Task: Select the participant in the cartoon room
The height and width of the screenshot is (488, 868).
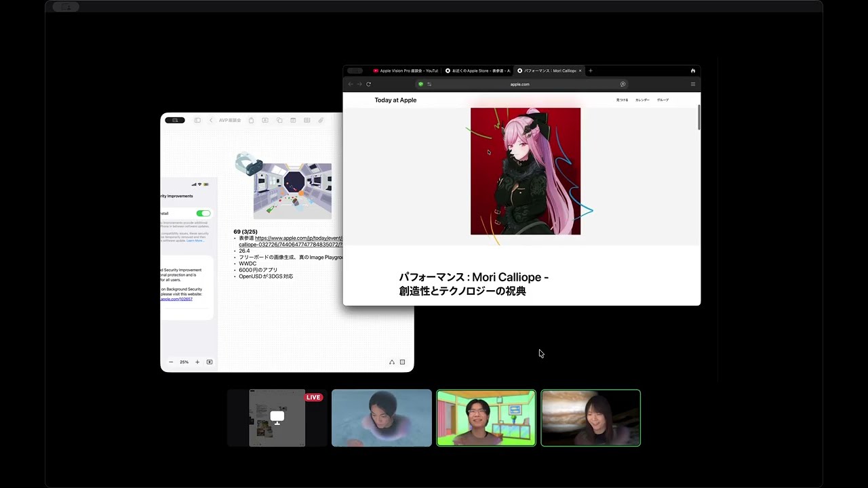Action: point(486,418)
